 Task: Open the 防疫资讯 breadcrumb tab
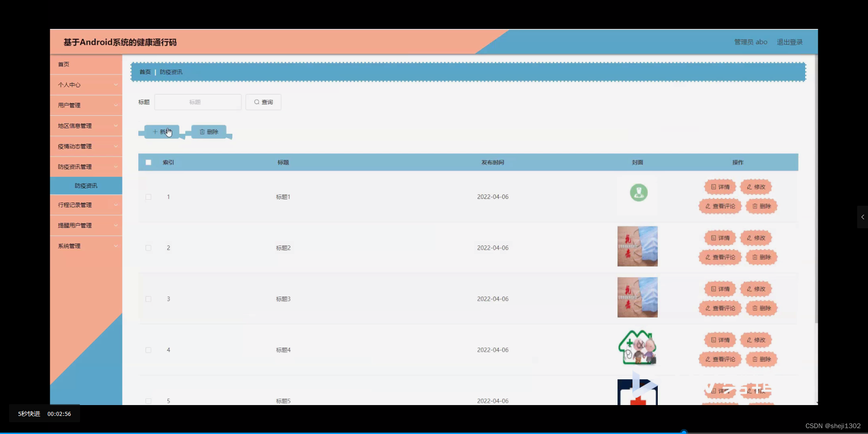click(171, 71)
